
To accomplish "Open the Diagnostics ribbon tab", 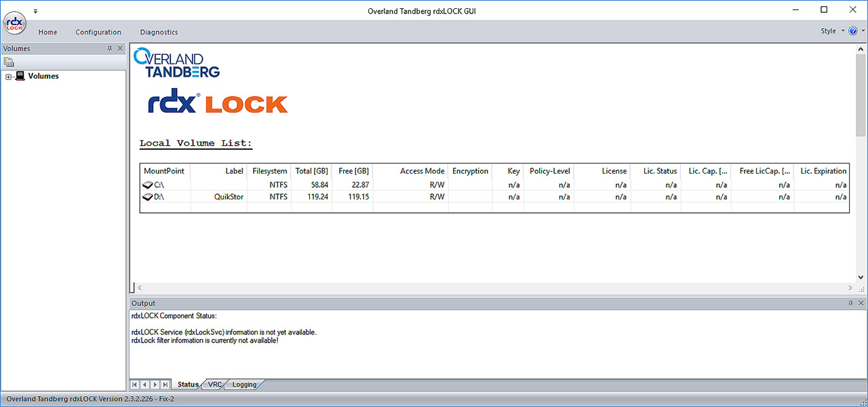I will 159,32.
